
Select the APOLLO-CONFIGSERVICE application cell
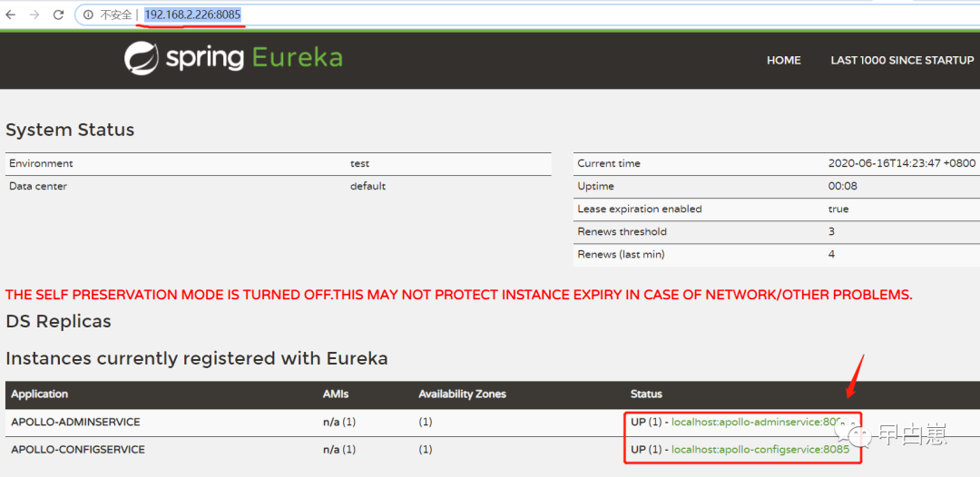coord(78,450)
